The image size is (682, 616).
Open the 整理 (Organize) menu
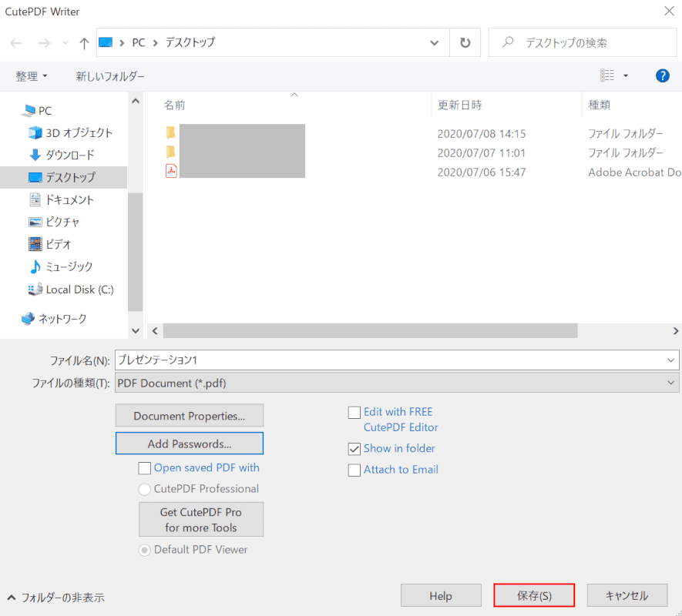coord(32,76)
